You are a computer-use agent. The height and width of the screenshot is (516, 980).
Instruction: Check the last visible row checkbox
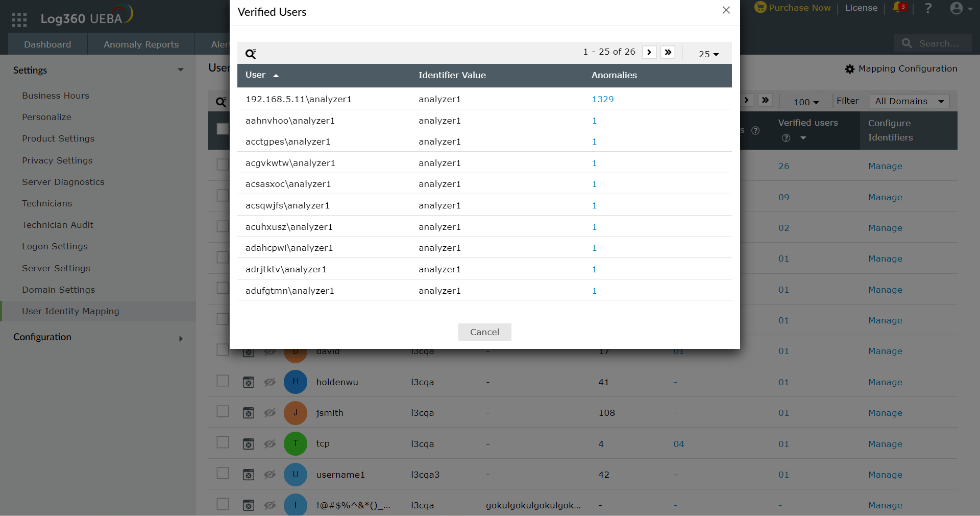[223, 504]
